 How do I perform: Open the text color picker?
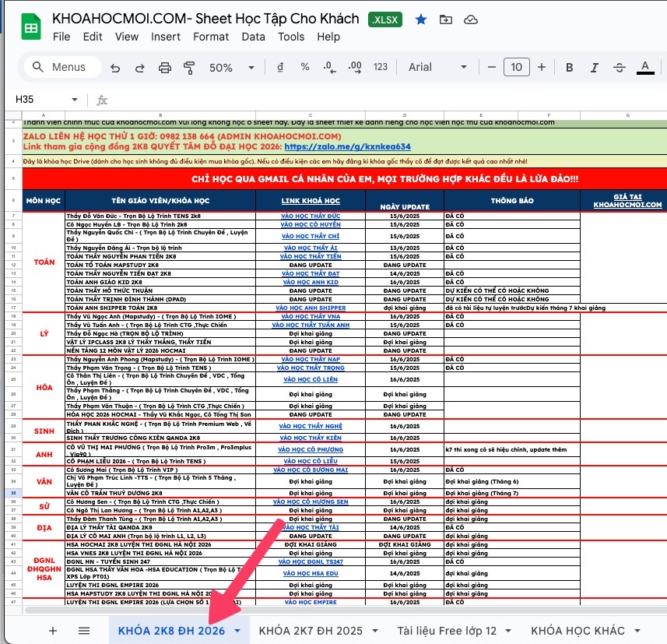645,67
